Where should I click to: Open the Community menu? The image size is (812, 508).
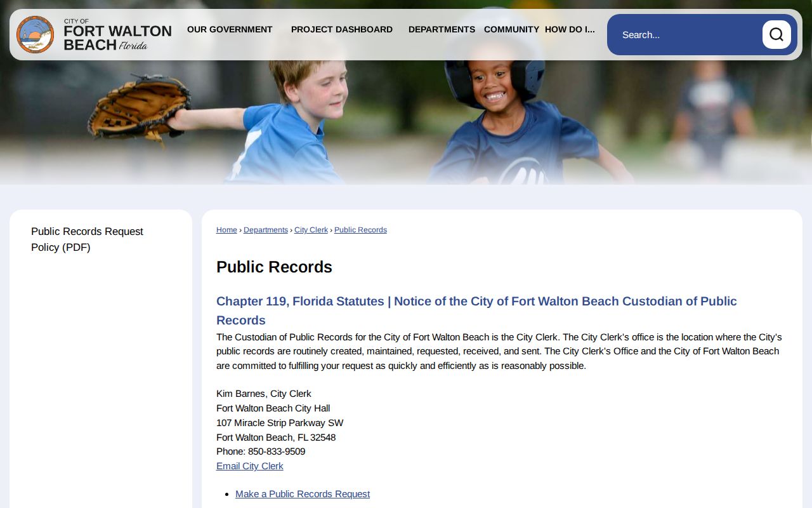[x=511, y=29]
